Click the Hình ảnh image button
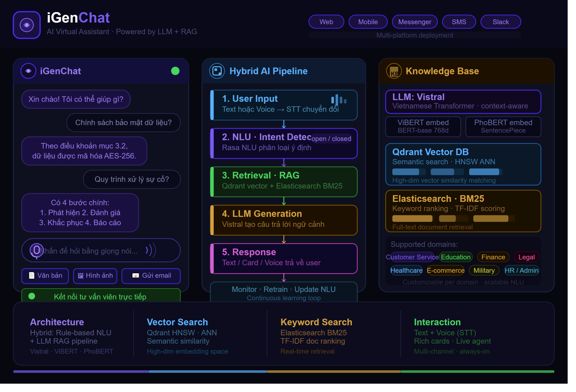Image resolution: width=576 pixels, height=392 pixels. 95,276
